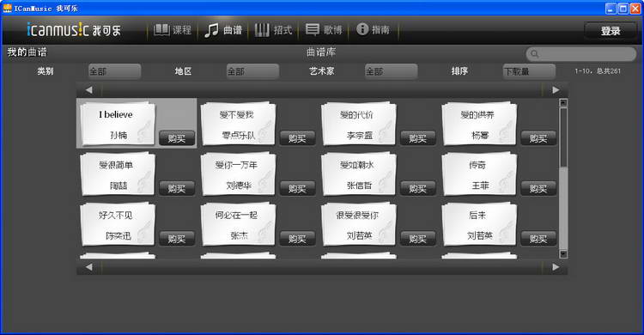This screenshot has height=335, width=644.
Task: Select the 爱很简单 陶喆 sheet
Action: [118, 174]
